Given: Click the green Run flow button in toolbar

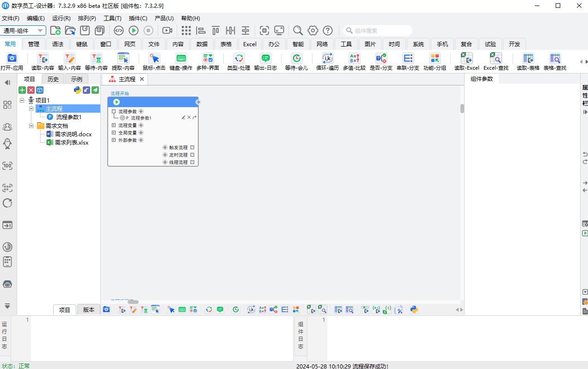Looking at the screenshot, I should (134, 30).
